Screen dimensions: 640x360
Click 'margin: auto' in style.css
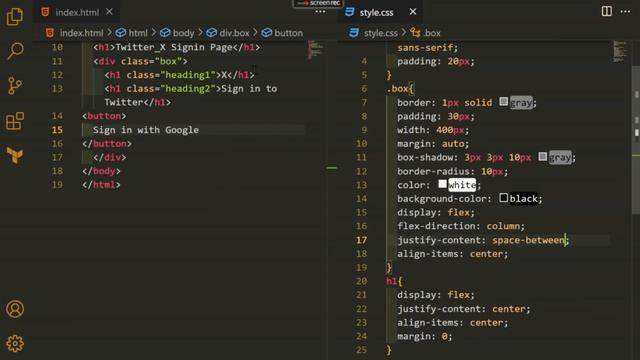click(x=433, y=144)
